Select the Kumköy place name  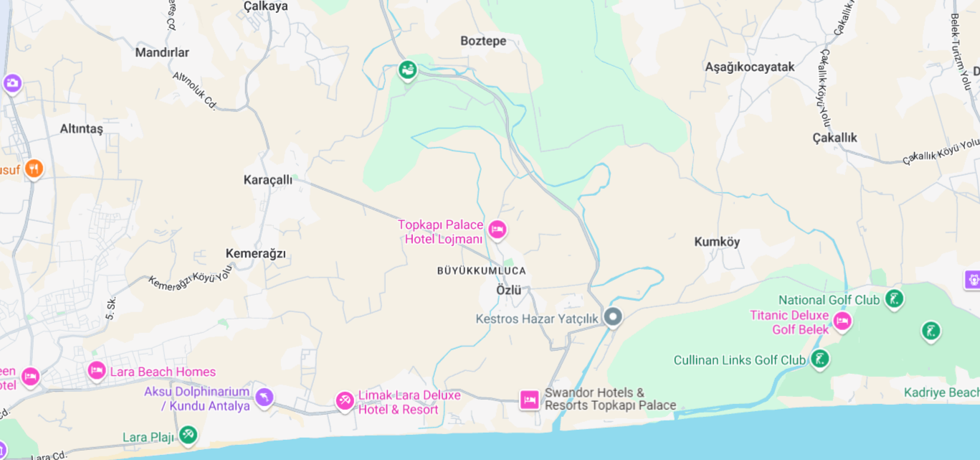coord(717,242)
